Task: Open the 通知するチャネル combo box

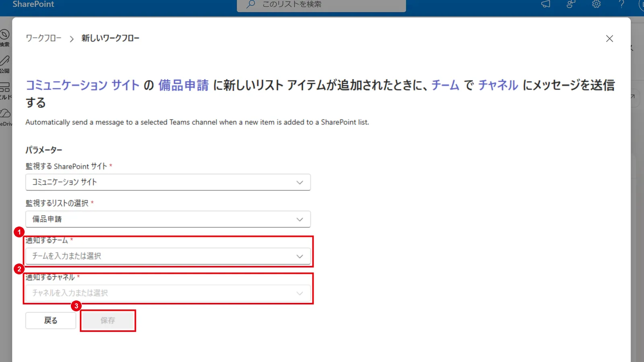Action: click(168, 293)
